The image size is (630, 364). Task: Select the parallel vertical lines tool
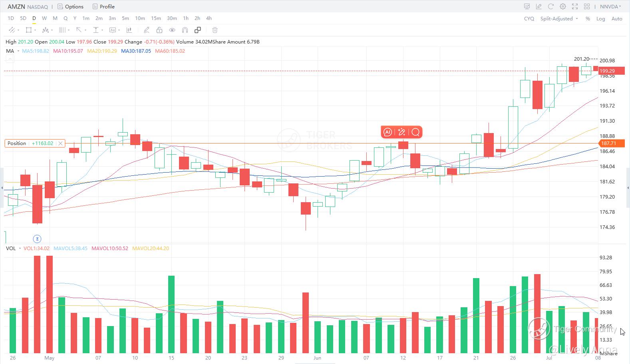coord(62,30)
